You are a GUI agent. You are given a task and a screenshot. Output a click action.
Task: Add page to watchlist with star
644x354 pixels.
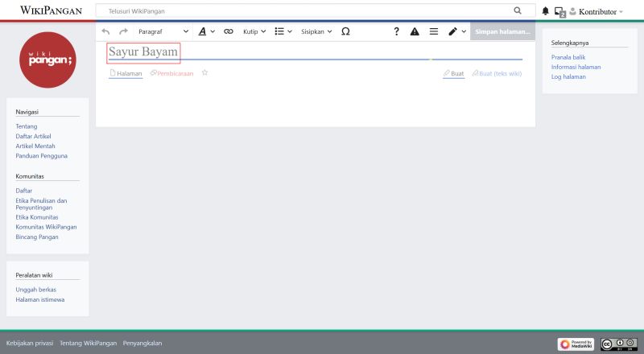click(204, 72)
